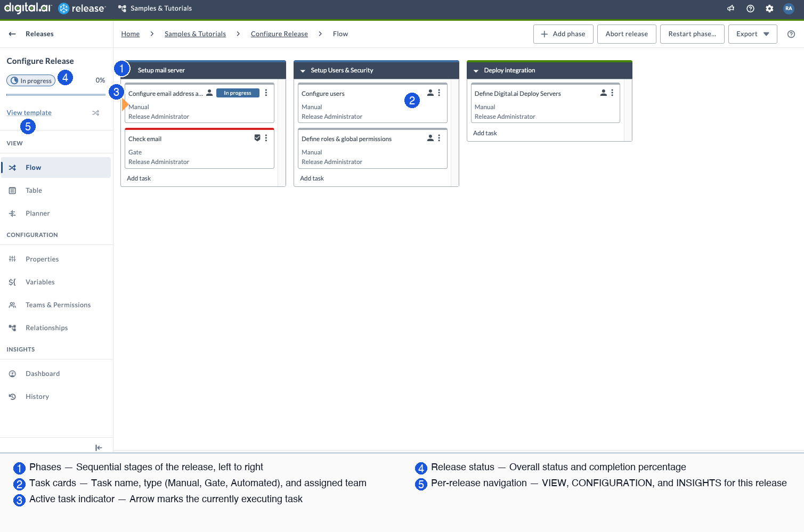Screen dimensions: 804x532
Task: Open options for Define roles & global permissions
Action: coord(439,138)
